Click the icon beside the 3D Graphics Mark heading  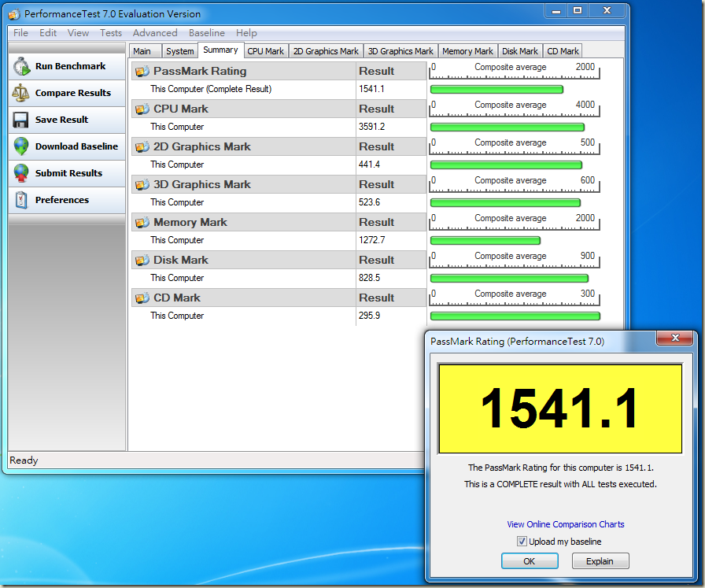[142, 185]
